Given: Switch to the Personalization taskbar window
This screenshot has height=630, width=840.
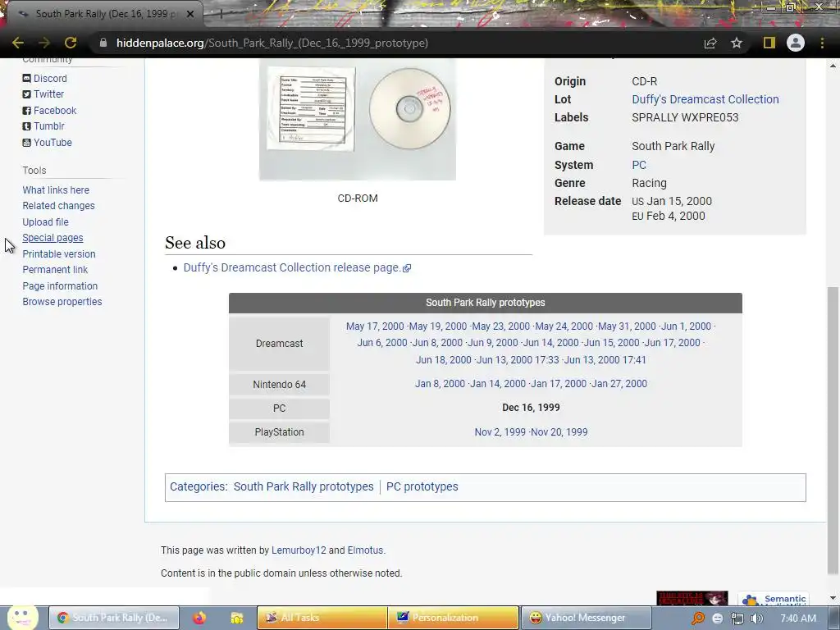Looking at the screenshot, I should pyautogui.click(x=453, y=618).
